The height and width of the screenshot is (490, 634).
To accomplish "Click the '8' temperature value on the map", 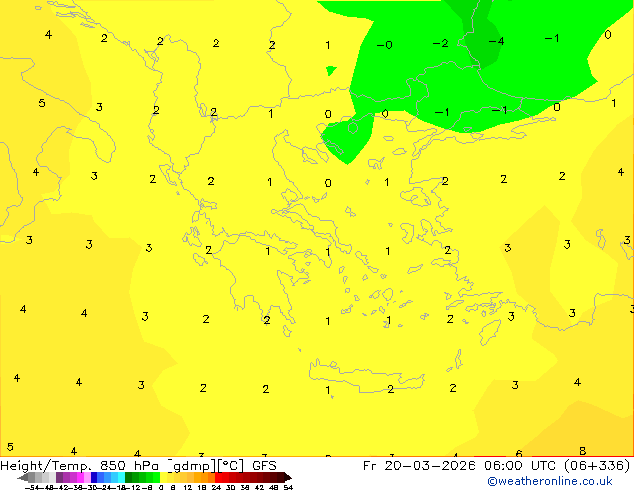I will [583, 451].
